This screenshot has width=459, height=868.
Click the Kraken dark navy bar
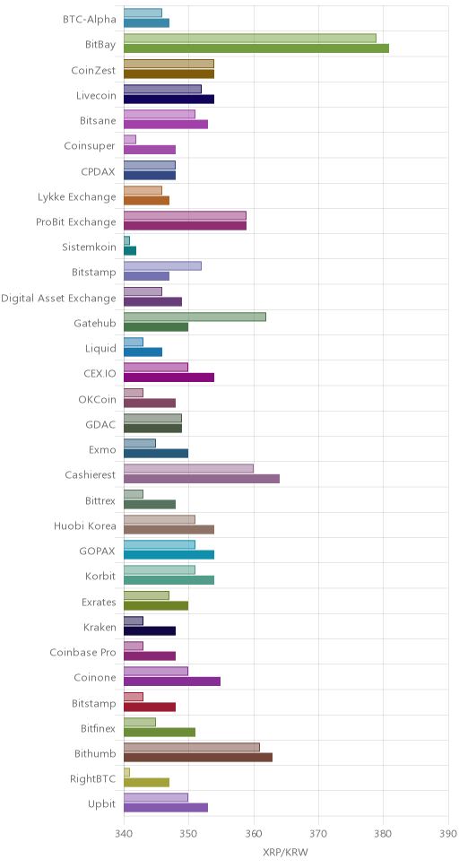pos(150,630)
